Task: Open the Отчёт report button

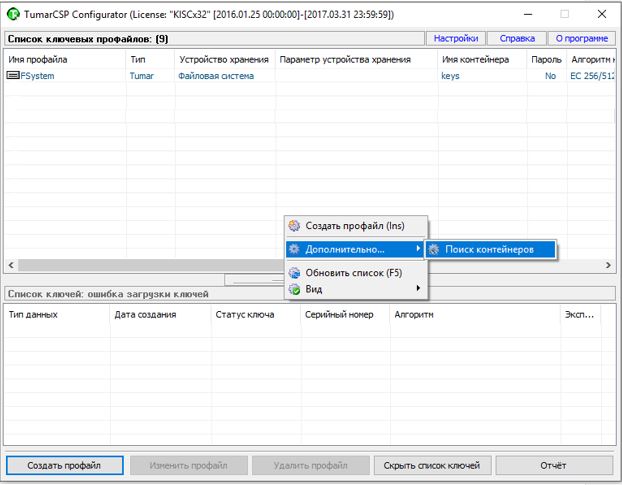Action: (x=553, y=465)
